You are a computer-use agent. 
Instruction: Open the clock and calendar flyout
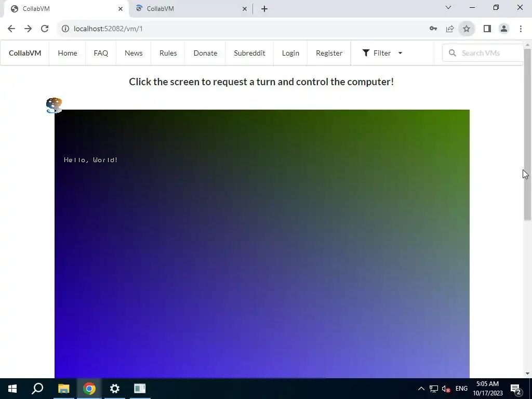(x=487, y=389)
